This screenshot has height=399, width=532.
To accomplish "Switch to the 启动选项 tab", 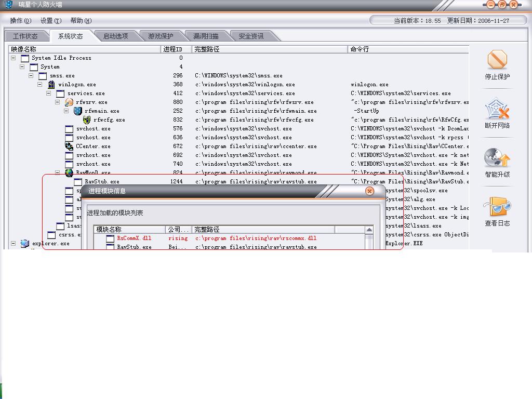I will point(116,36).
